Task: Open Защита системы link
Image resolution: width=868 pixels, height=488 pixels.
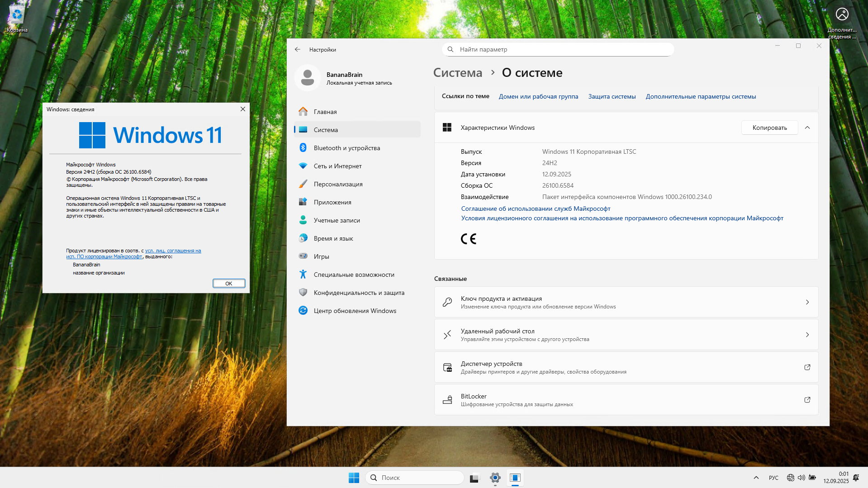Action: pos(612,96)
